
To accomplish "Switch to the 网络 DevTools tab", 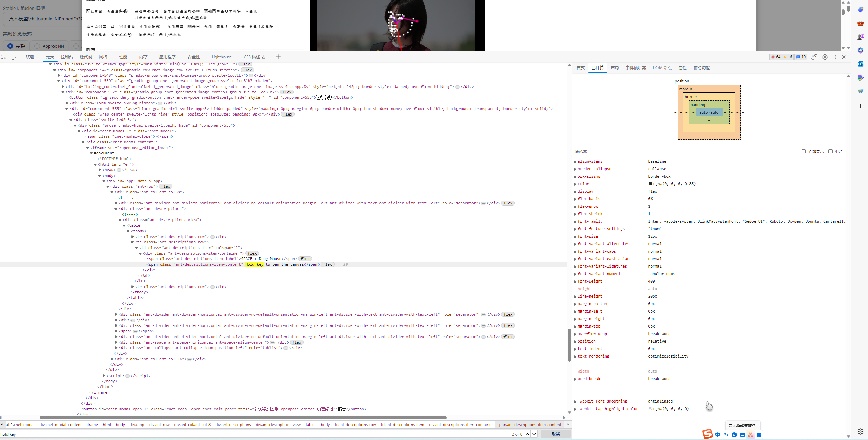I will point(103,57).
